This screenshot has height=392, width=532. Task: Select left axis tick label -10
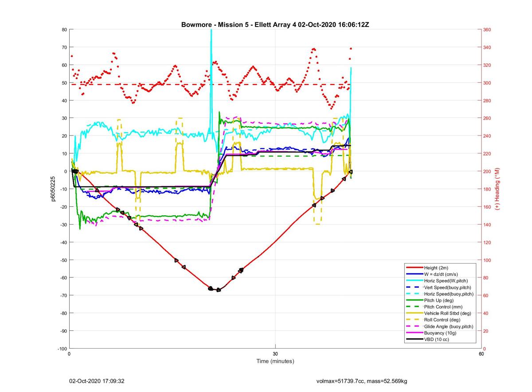(63, 189)
